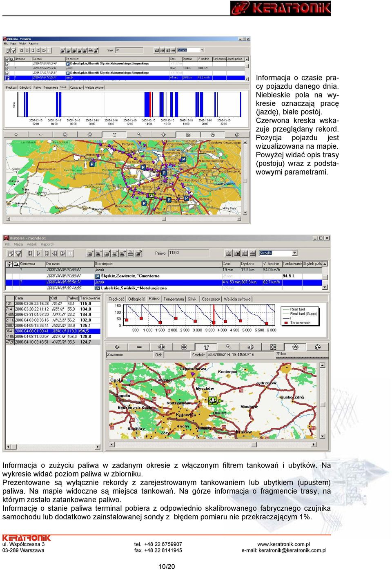The height and width of the screenshot is (570, 392).
Task: Click home icon on mondeo1 map toolbar
Action: pyautogui.click(x=318, y=347)
